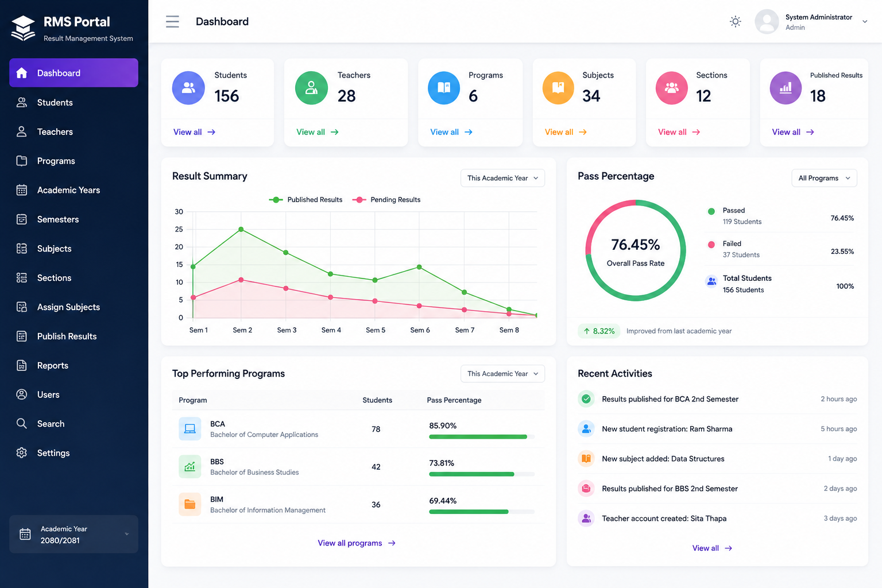Click the Data Structures book activity icon
Image resolution: width=882 pixels, height=588 pixels.
pyautogui.click(x=586, y=459)
